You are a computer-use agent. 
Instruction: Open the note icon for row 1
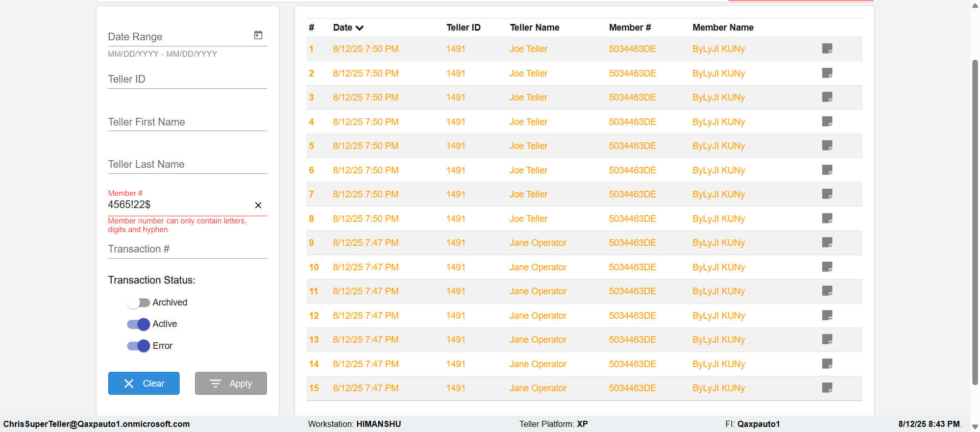(x=827, y=49)
